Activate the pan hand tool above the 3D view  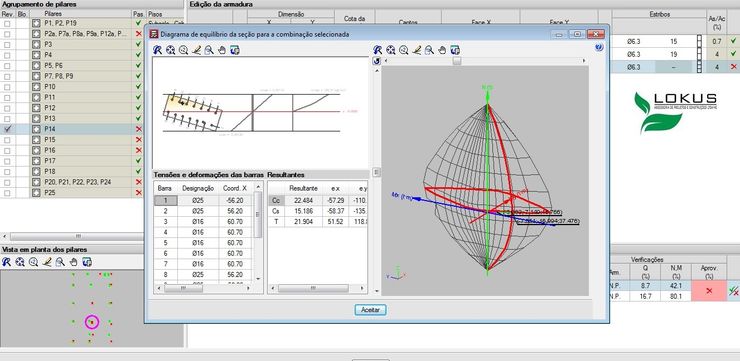pyautogui.click(x=442, y=50)
